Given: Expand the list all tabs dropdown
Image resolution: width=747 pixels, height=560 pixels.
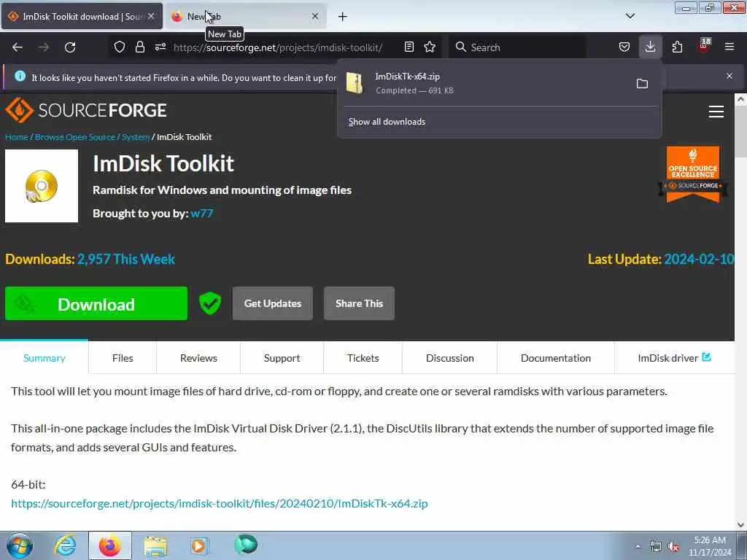Looking at the screenshot, I should pos(630,16).
